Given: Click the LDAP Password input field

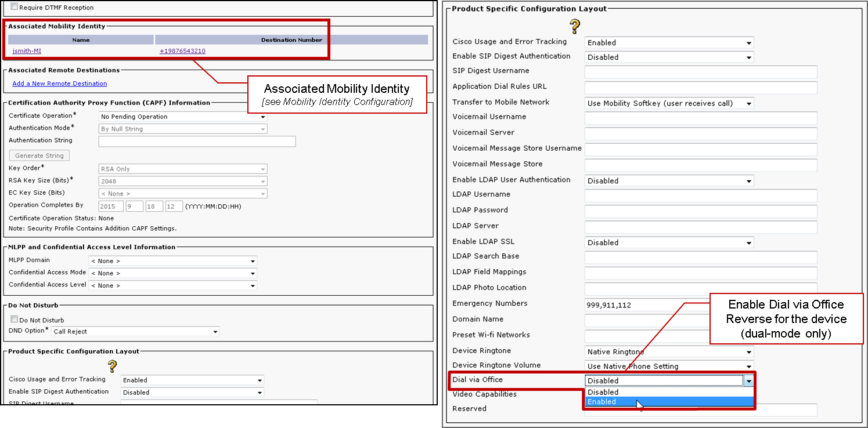Looking at the screenshot, I should click(x=701, y=211).
